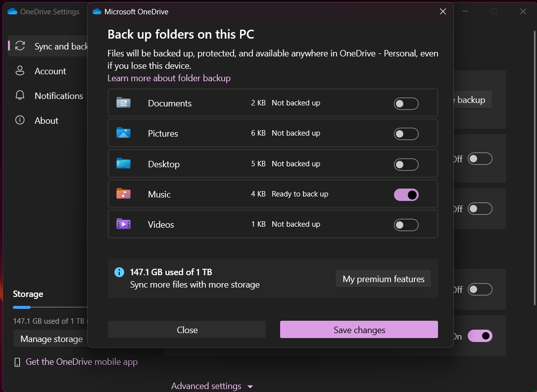Click the sidebar '147.1 GB used of 1 TB' text
Viewport: 537px width, 392px height.
point(49,321)
